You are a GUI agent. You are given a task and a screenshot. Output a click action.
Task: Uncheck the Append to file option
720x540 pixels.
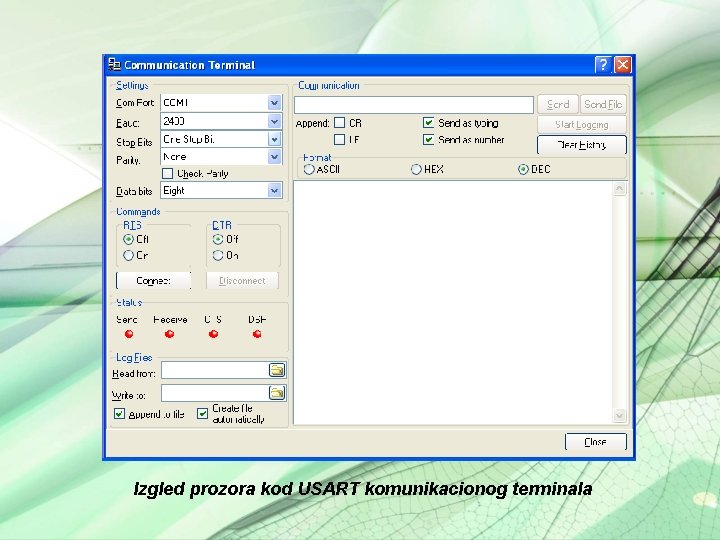coord(119,414)
